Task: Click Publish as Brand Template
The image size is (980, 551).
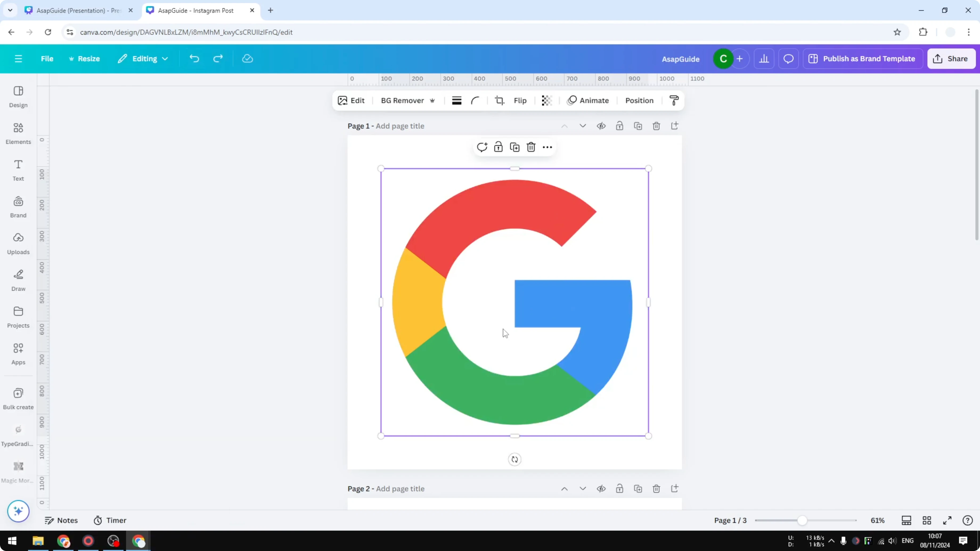Action: tap(863, 59)
